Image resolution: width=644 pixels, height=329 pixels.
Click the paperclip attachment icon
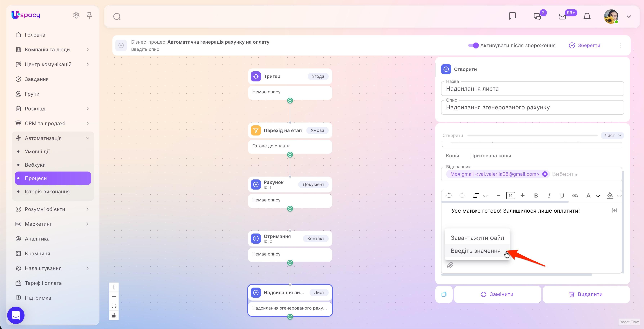pyautogui.click(x=450, y=265)
